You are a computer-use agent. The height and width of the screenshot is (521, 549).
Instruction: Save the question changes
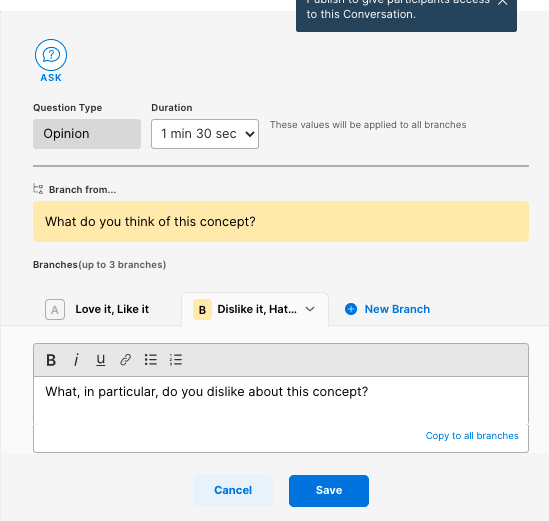[329, 491]
